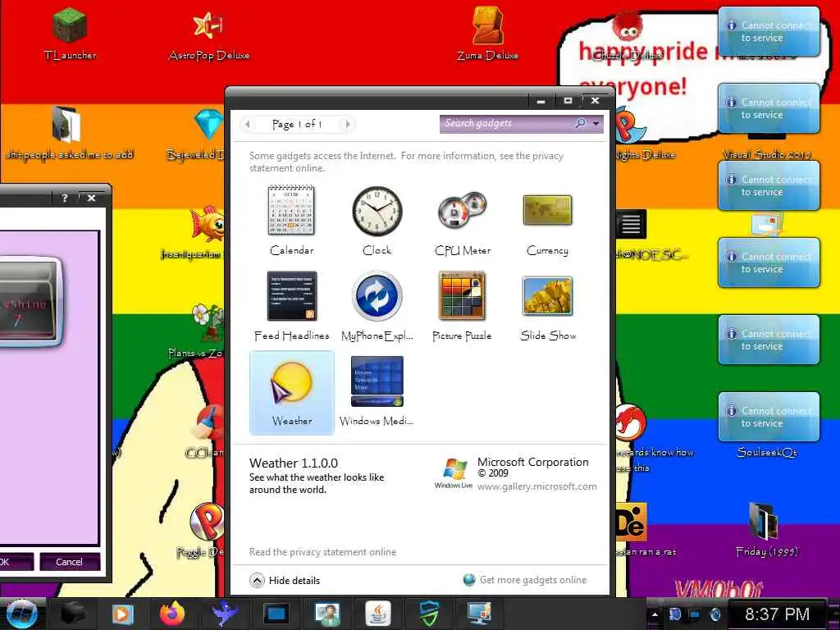Click the search magnifier icon in gadgets
The image size is (840, 630).
[580, 123]
